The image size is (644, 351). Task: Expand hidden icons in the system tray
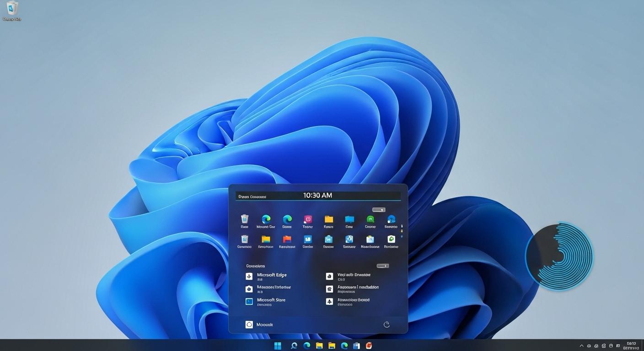pos(581,346)
